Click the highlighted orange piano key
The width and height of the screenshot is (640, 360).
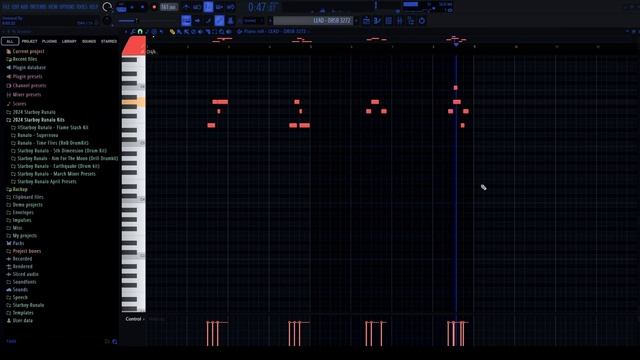coord(133,102)
